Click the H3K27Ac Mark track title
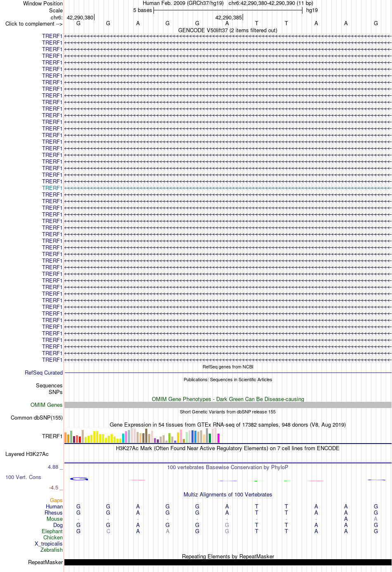 click(x=228, y=448)
